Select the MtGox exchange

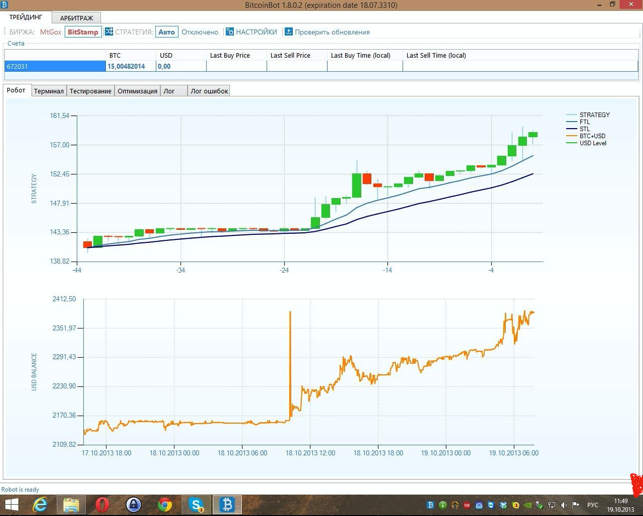coord(50,32)
